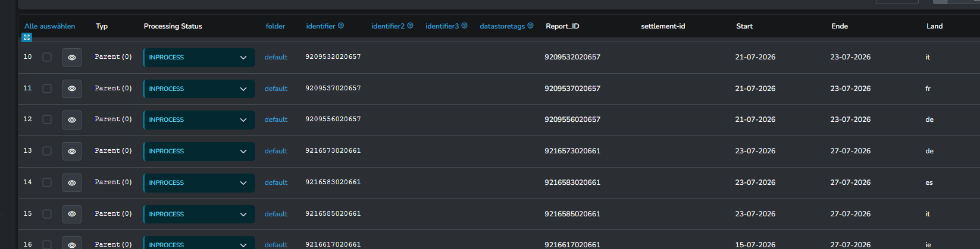
Task: Click Ende date 27-07-2026 in row 14
Action: click(x=850, y=182)
